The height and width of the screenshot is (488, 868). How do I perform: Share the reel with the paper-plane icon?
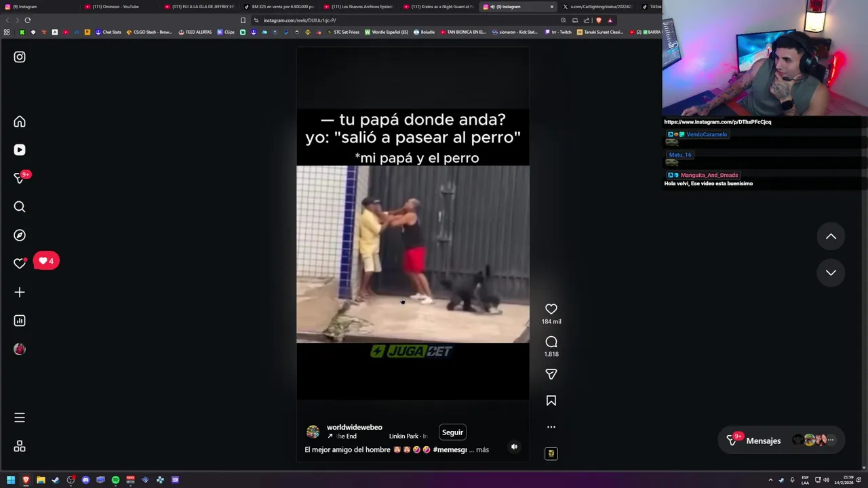point(551,374)
